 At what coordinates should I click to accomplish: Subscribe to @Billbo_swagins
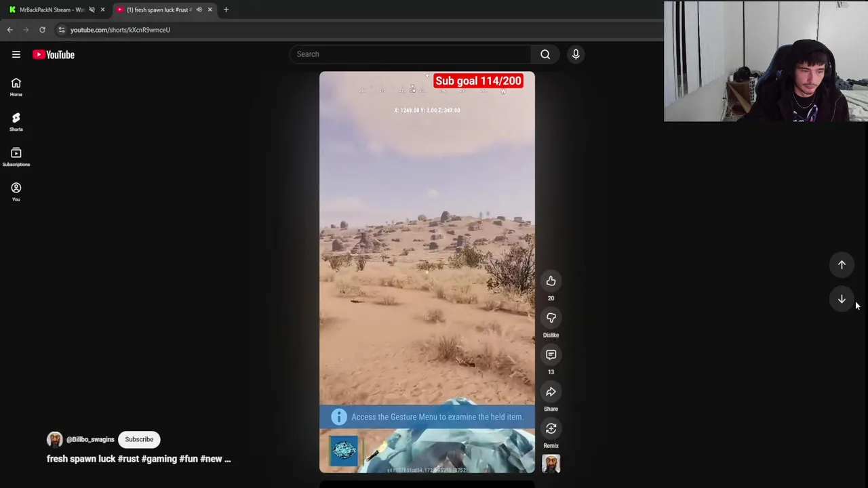[x=139, y=439]
